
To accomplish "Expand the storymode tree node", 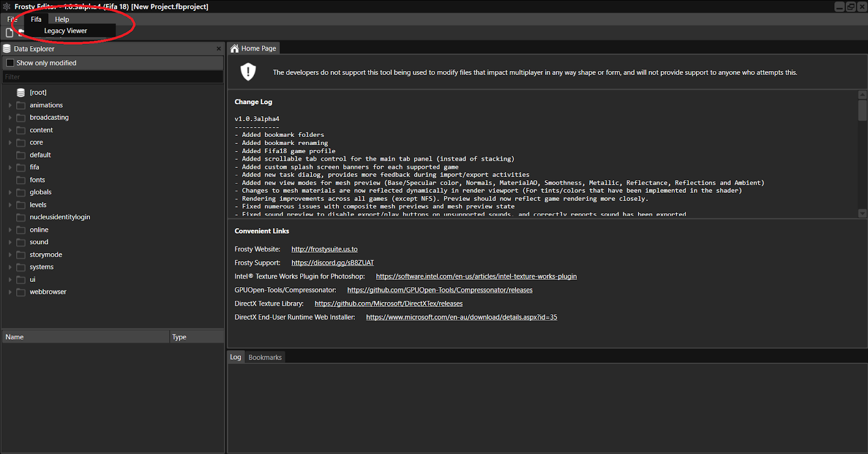I will tap(10, 255).
